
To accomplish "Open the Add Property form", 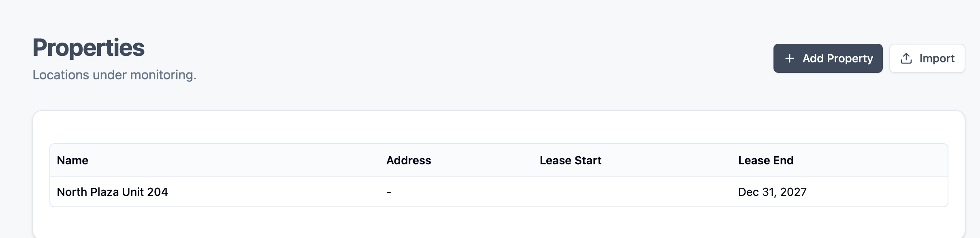I will pyautogui.click(x=828, y=58).
